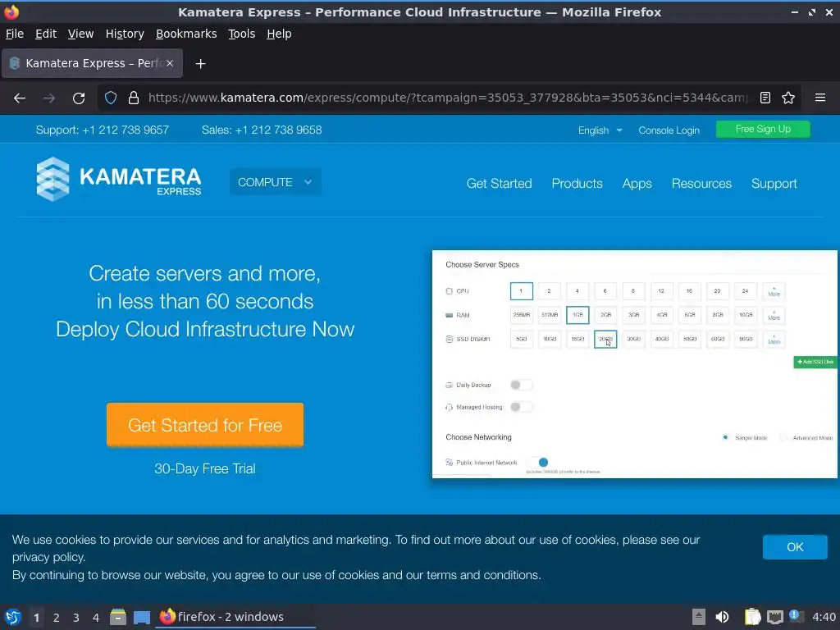This screenshot has width=840, height=630.
Task: Select the Simple Mode radio button
Action: (725, 438)
